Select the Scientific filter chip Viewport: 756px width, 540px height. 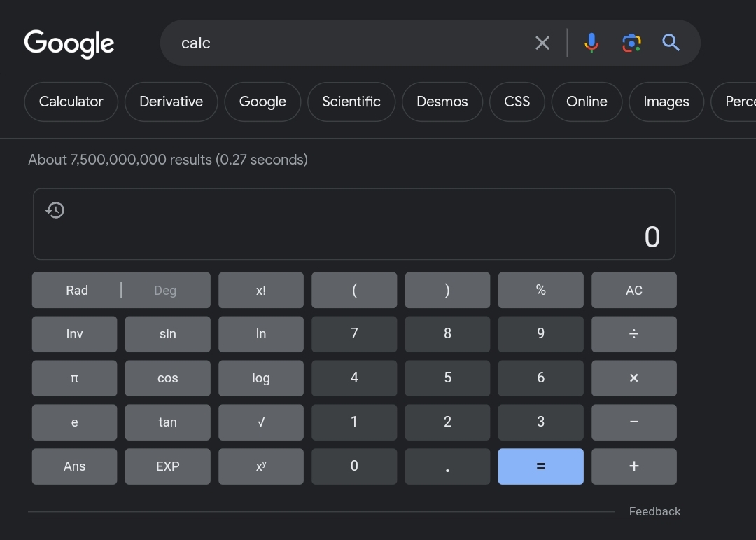click(x=351, y=102)
